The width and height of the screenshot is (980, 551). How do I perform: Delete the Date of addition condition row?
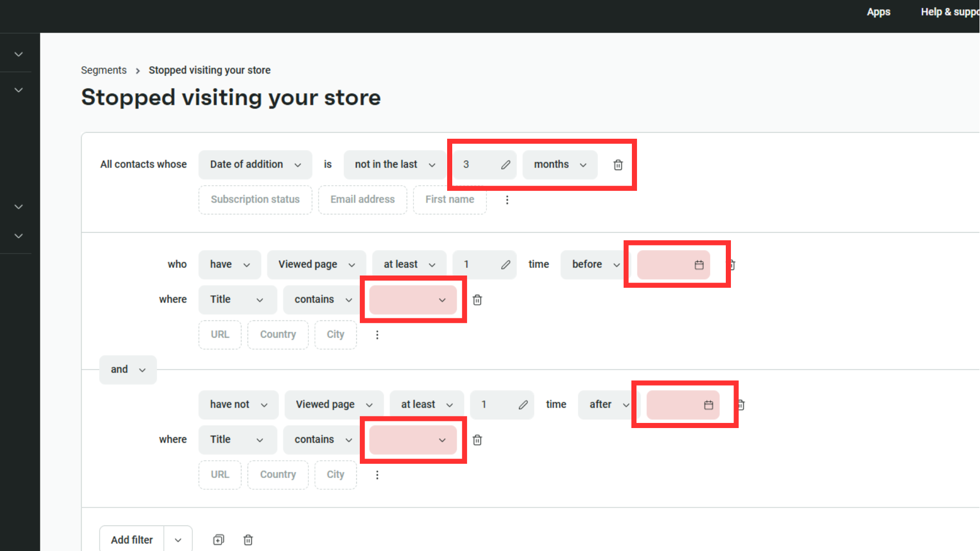tap(618, 165)
